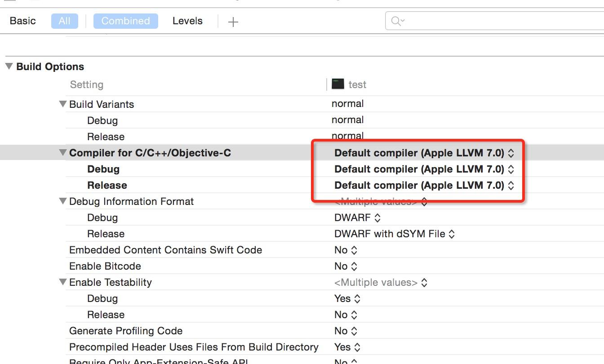Select Build Variants top normal value
Image resolution: width=604 pixels, height=364 pixels.
click(x=347, y=103)
